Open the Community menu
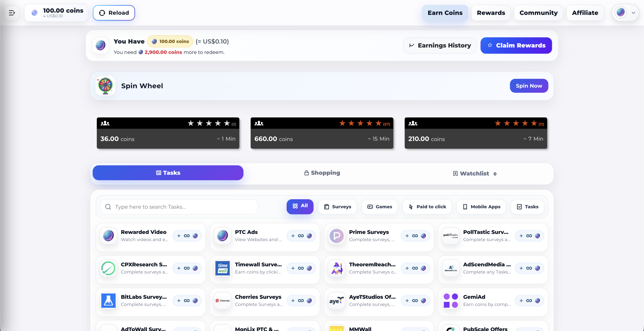Screen dimensions: 644x331 (538, 13)
